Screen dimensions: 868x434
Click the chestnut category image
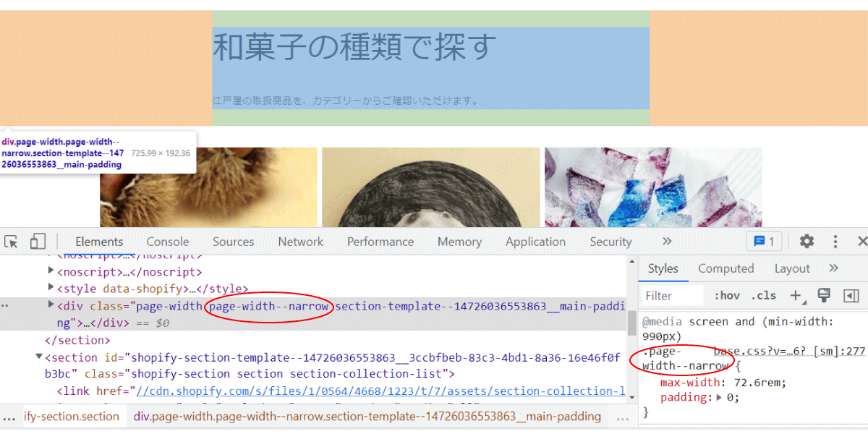click(x=208, y=187)
